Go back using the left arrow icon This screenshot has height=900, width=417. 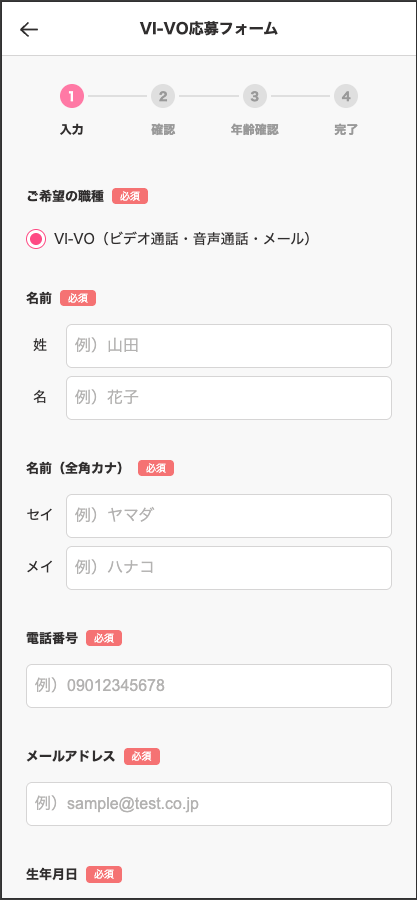coord(29,29)
